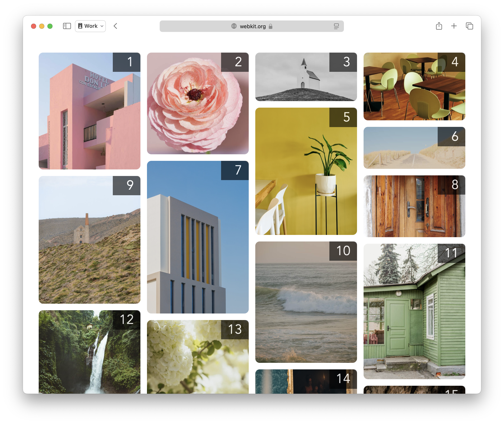Click the green chairs cafe image 4
The image size is (504, 424).
tap(414, 87)
